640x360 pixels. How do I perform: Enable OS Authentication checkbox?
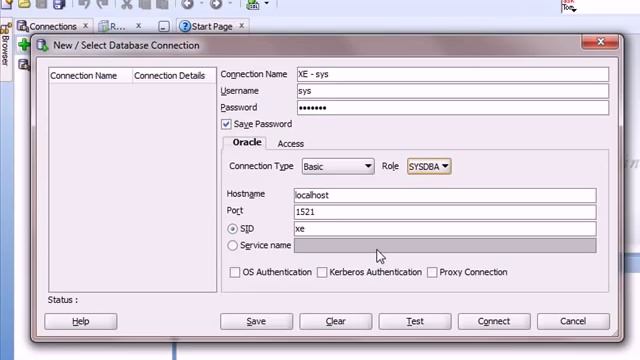tap(235, 272)
